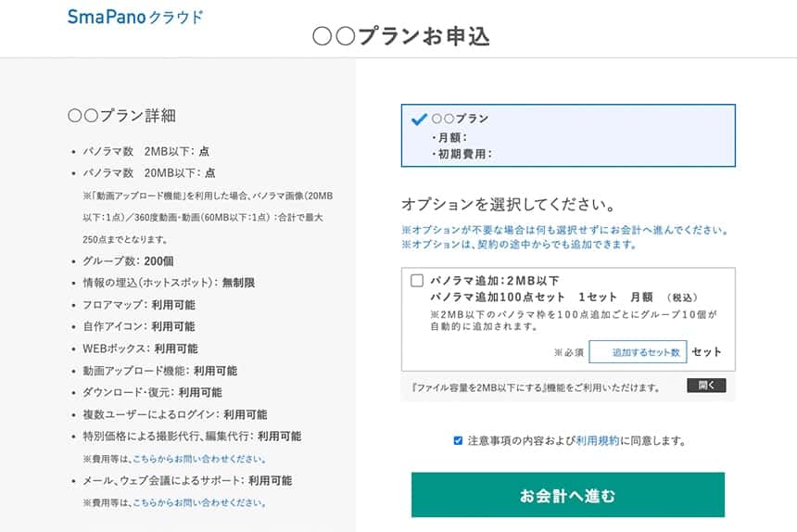
Task: Toggle the 注意事項 agreement checkbox
Action: coord(458,441)
